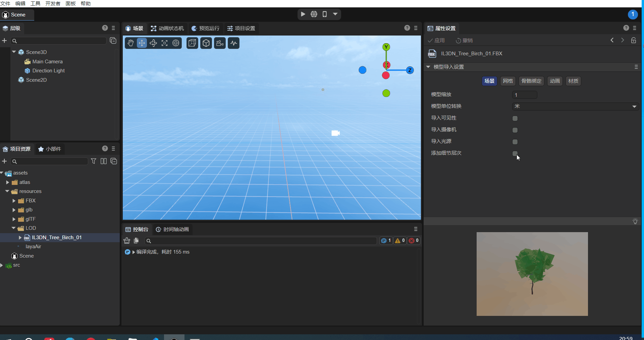Screen dimensions: 644x340
Task: Click the lock icon in properties panel
Action: [x=633, y=40]
